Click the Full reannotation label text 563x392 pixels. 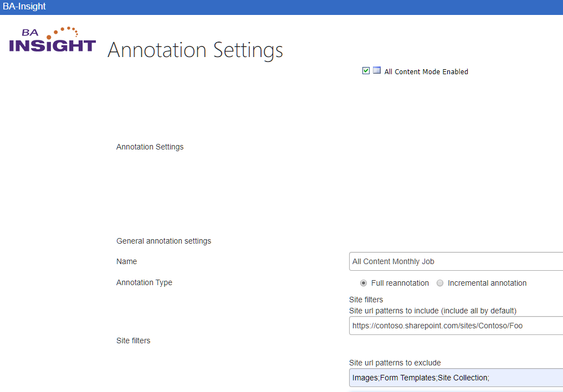tap(400, 283)
